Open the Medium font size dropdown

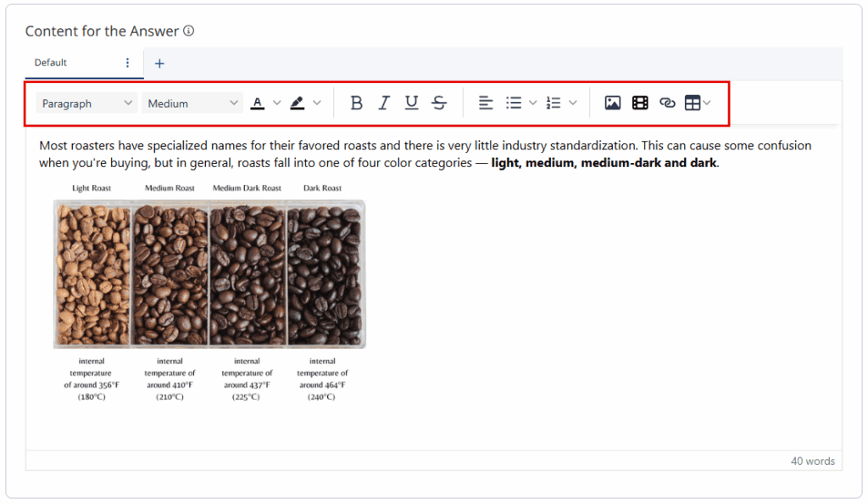point(192,103)
